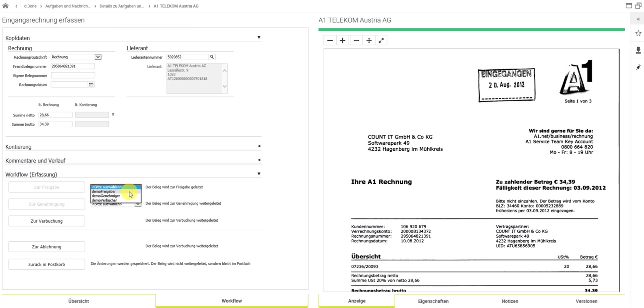Click the A1 TELEKOM Austria AG breadcrumb

click(176, 6)
